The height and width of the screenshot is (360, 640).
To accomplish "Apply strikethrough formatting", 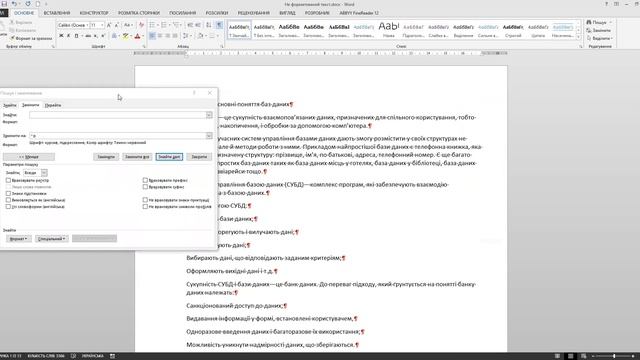I will click(x=88, y=36).
